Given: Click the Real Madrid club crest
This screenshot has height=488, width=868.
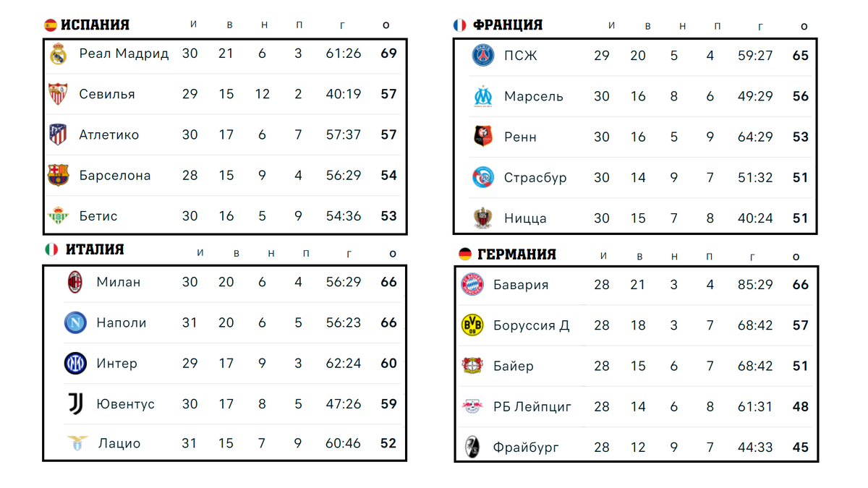Looking at the screenshot, I should pos(58,53).
